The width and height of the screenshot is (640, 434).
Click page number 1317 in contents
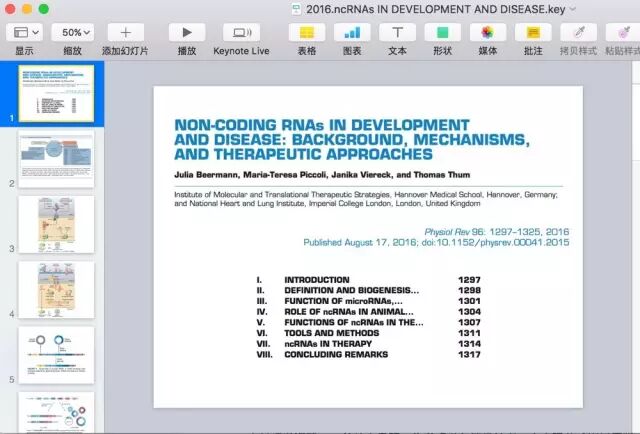tap(469, 354)
